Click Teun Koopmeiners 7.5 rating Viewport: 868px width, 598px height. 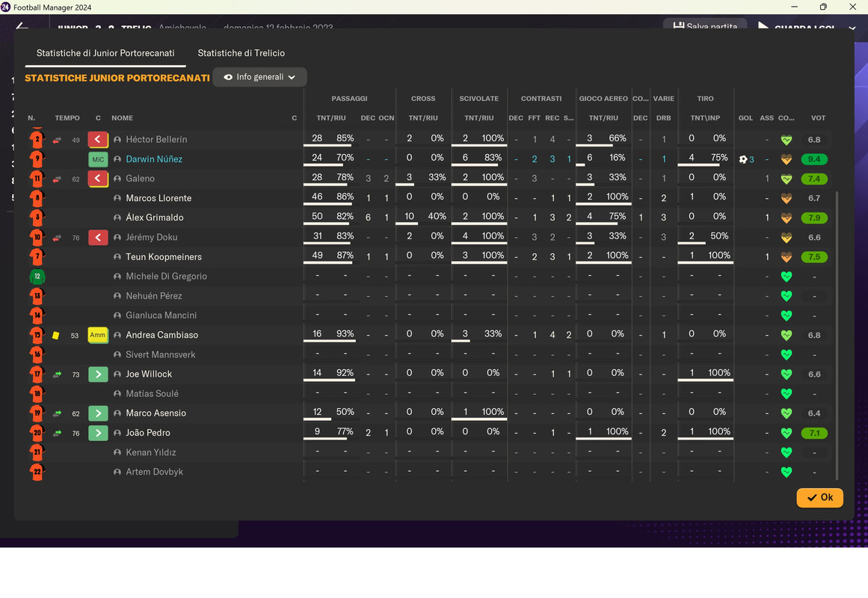click(813, 257)
